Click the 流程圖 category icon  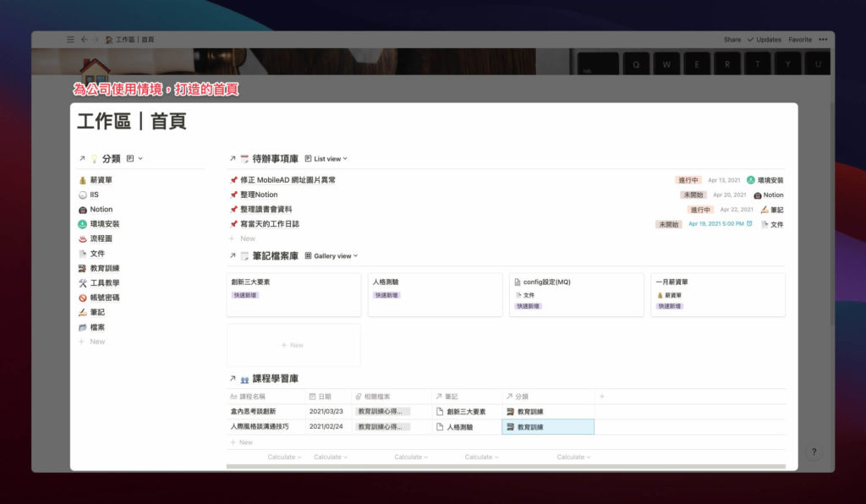point(82,238)
